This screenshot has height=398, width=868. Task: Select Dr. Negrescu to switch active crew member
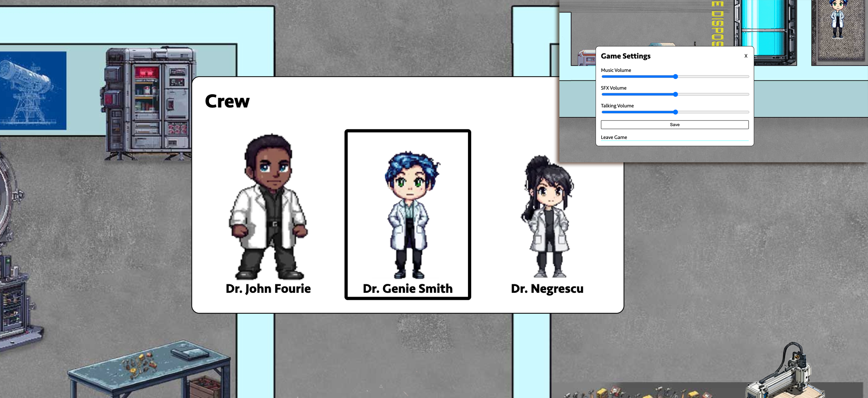coord(547,216)
